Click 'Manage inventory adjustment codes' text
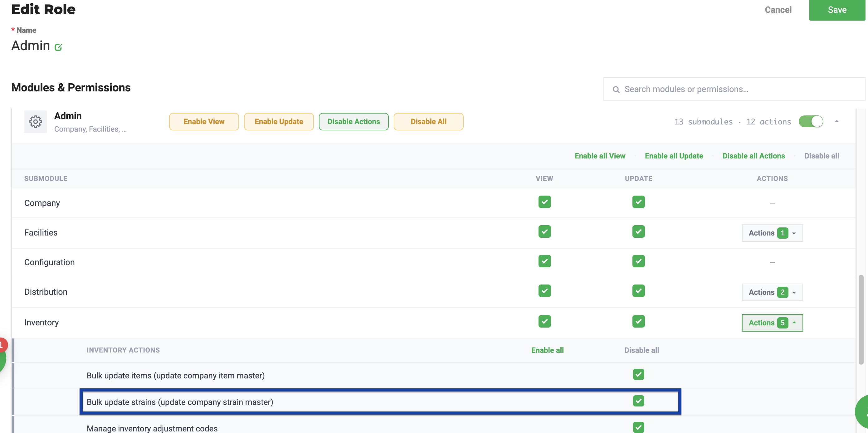The height and width of the screenshot is (433, 868). 152,429
